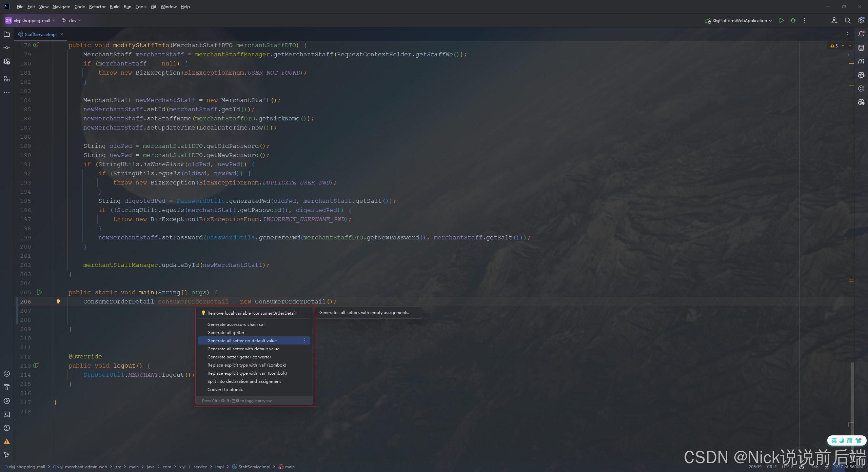Click the intention lightbulb on line 206
The image size is (868, 472).
(58, 301)
